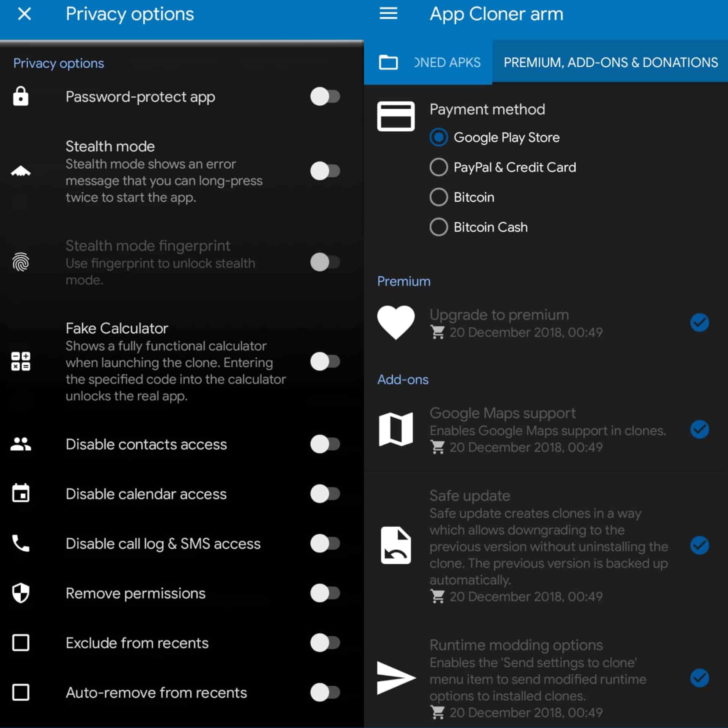This screenshot has height=728, width=728.
Task: Click the App Cloner arm title
Action: pyautogui.click(x=496, y=14)
